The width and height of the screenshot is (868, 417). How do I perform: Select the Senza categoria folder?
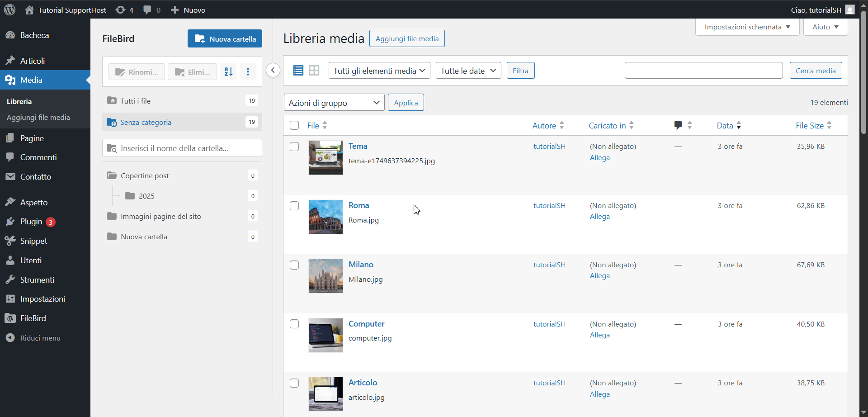click(182, 122)
